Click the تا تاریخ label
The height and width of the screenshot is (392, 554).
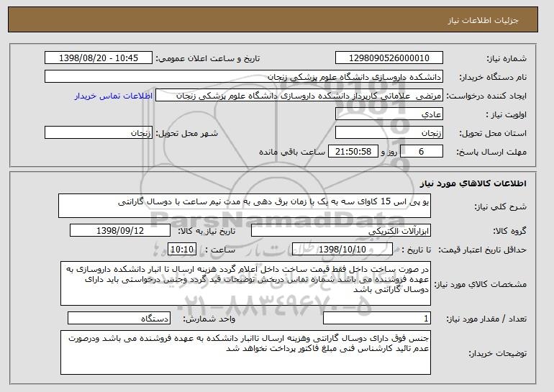click(417, 250)
